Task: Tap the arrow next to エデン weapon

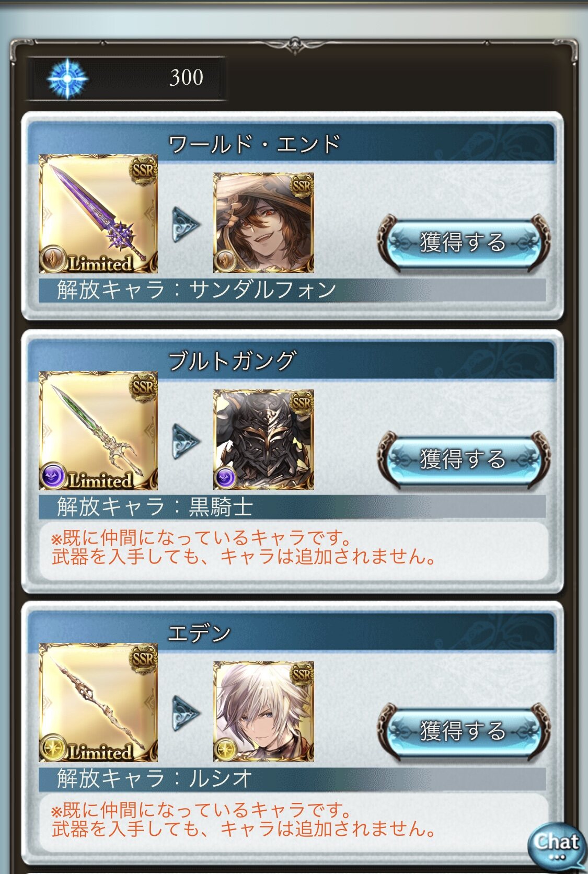Action: coord(186,714)
